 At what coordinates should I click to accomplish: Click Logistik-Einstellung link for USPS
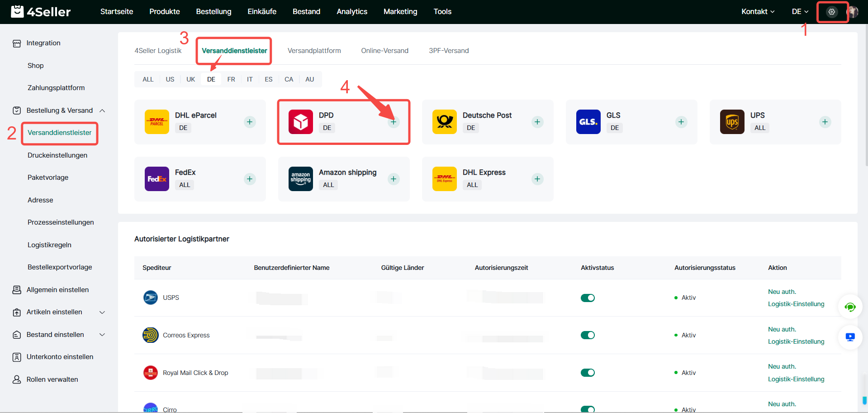click(796, 304)
